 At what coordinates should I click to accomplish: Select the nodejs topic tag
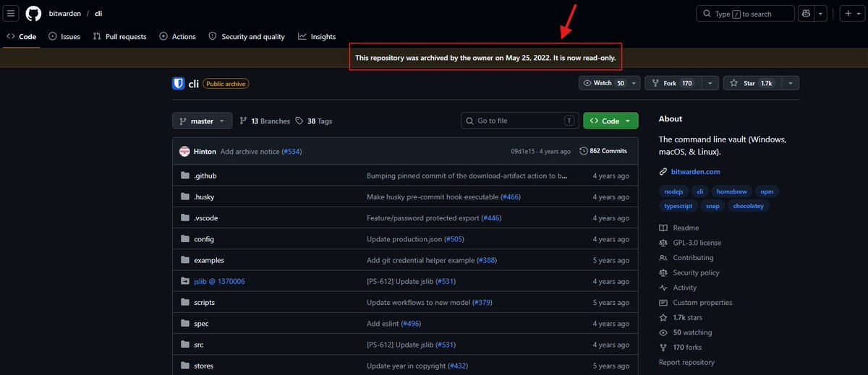pos(673,191)
